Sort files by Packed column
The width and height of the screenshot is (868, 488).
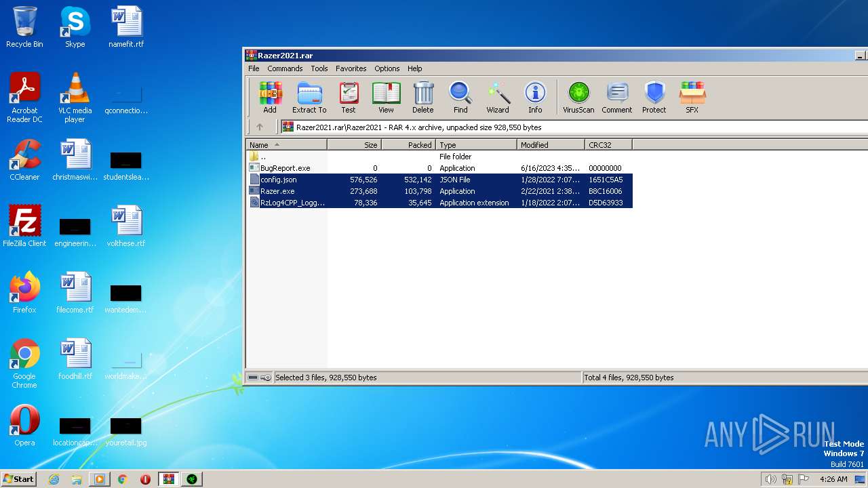409,145
